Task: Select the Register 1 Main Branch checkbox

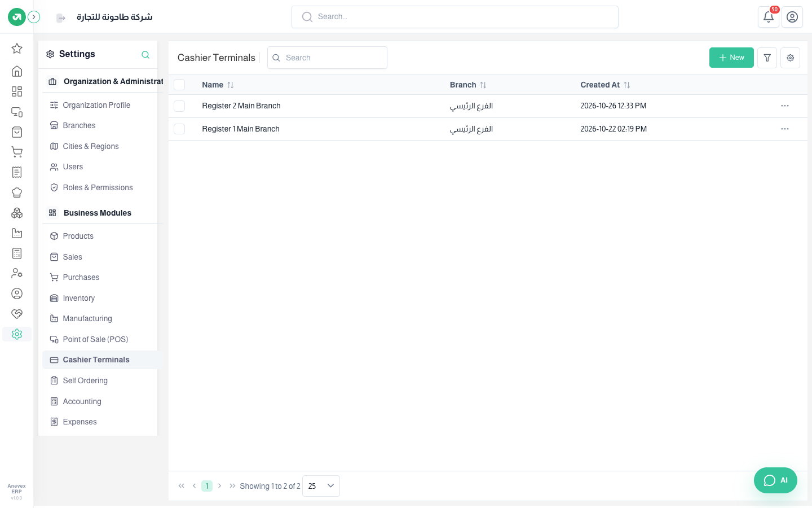Action: click(x=179, y=129)
